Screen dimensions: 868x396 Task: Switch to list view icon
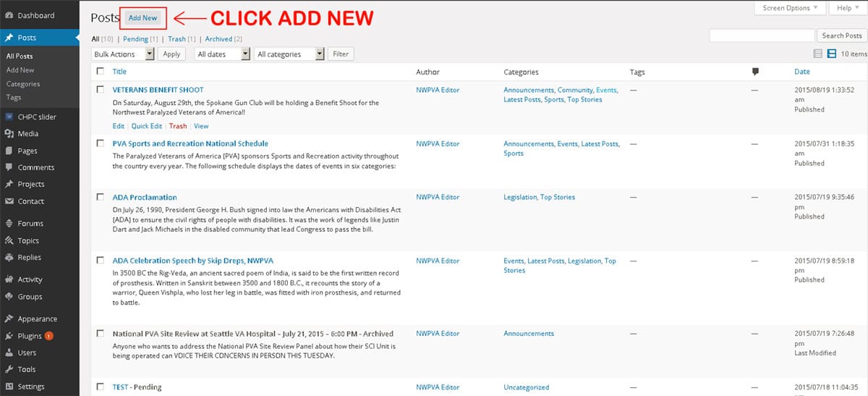pyautogui.click(x=818, y=54)
